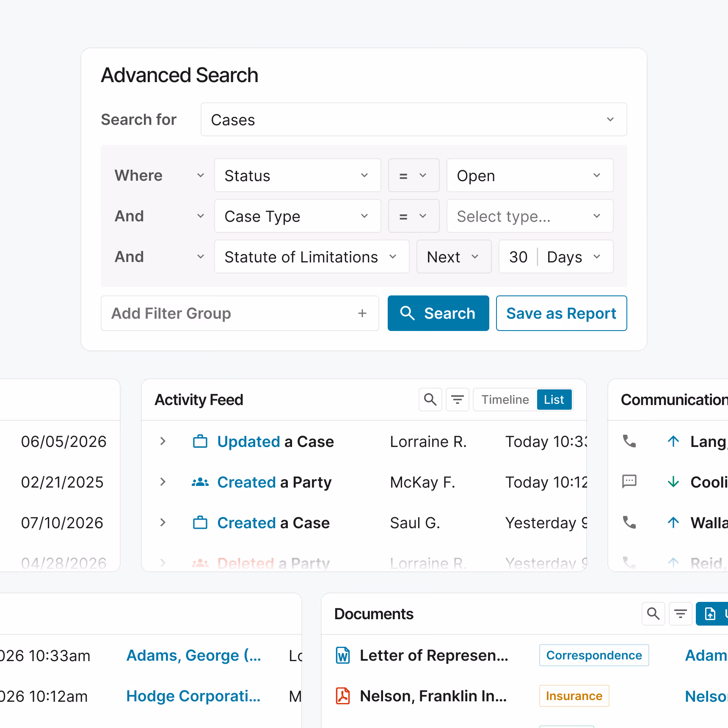Expand the Updated a Case activity row
Screen dimensions: 728x728
pos(163,441)
